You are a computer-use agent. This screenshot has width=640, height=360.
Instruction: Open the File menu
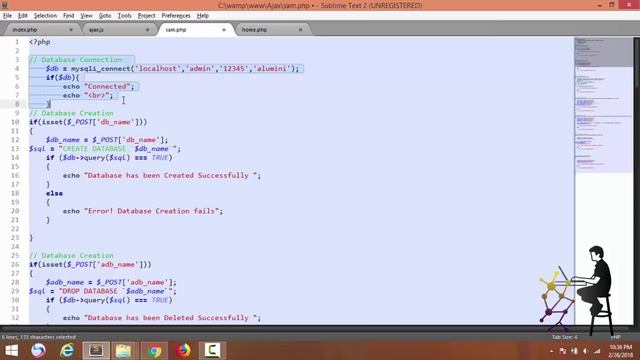pos(7,16)
